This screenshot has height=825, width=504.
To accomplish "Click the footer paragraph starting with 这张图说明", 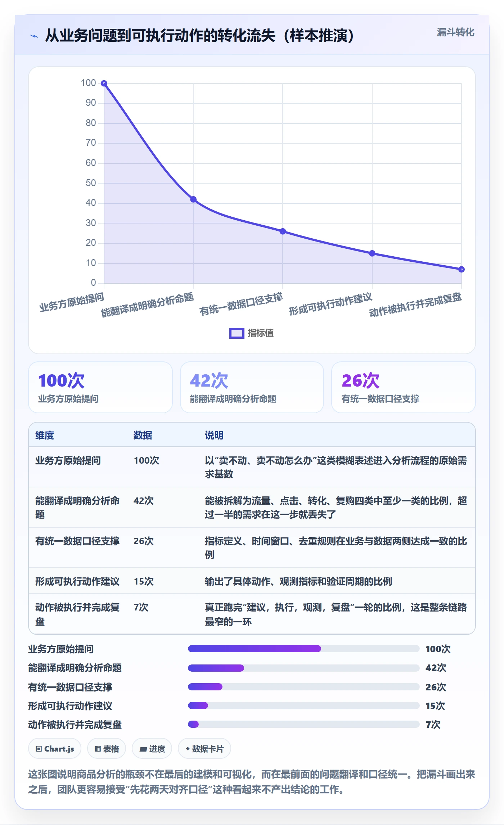I will click(252, 782).
